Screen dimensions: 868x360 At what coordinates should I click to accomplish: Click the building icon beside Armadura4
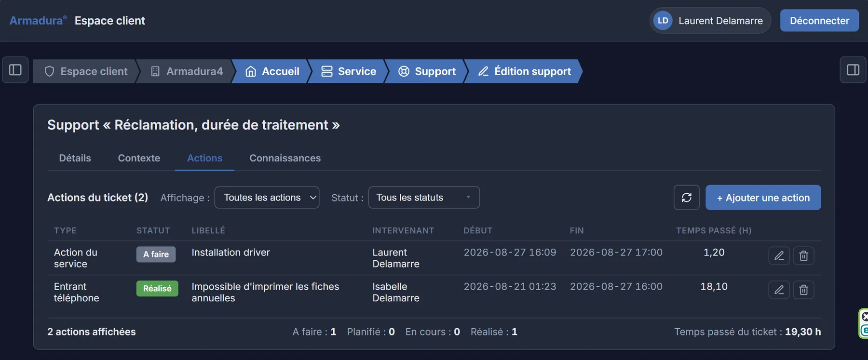[x=155, y=71]
